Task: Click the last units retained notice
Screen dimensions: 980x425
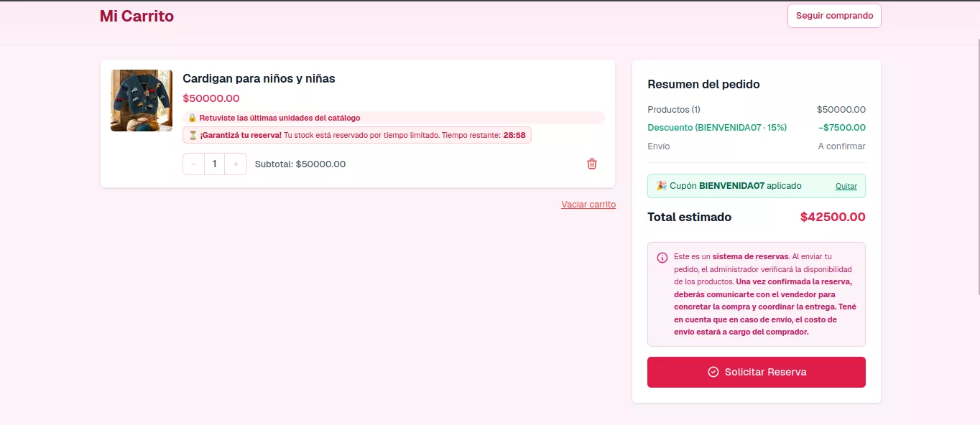Action: 393,118
